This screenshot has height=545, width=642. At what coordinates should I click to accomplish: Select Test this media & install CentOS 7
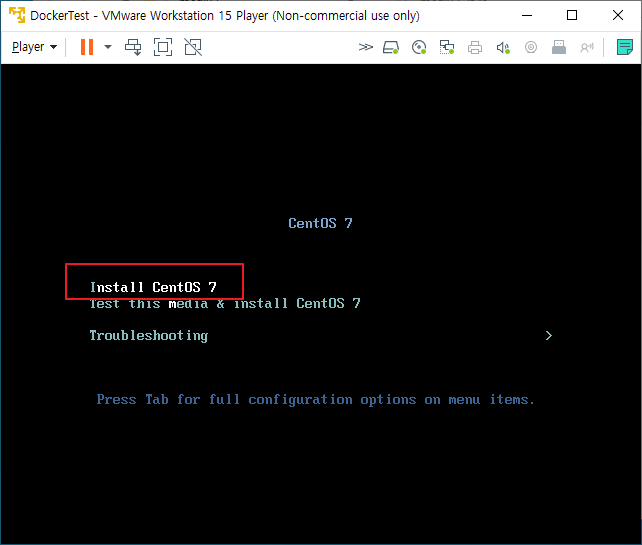pyautogui.click(x=225, y=303)
